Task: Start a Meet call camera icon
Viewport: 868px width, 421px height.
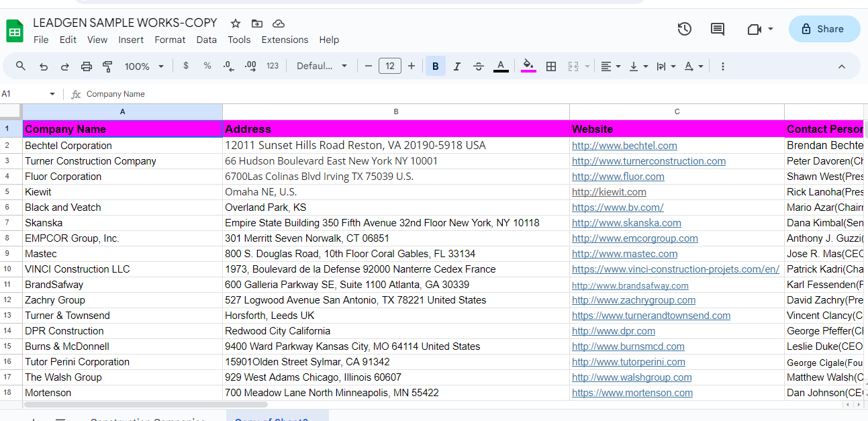Action: pyautogui.click(x=753, y=29)
